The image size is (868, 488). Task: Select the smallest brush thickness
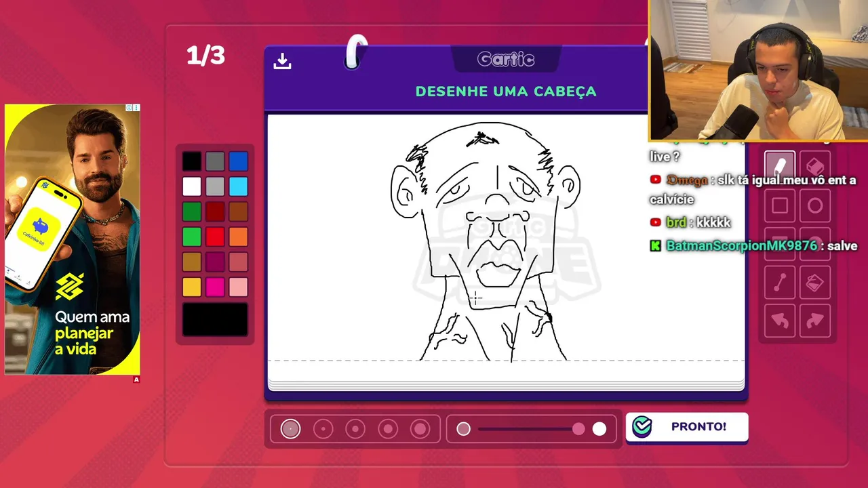coord(290,428)
